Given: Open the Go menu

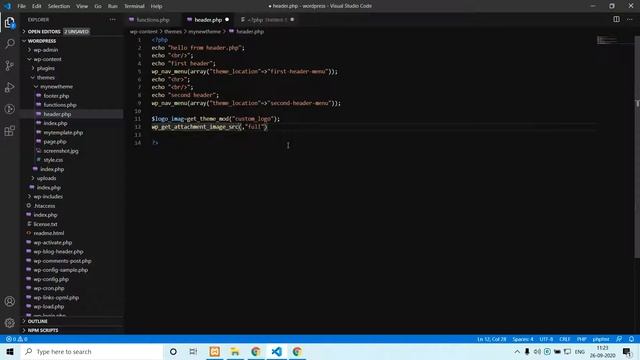Looking at the screenshot, I should click(x=98, y=6).
